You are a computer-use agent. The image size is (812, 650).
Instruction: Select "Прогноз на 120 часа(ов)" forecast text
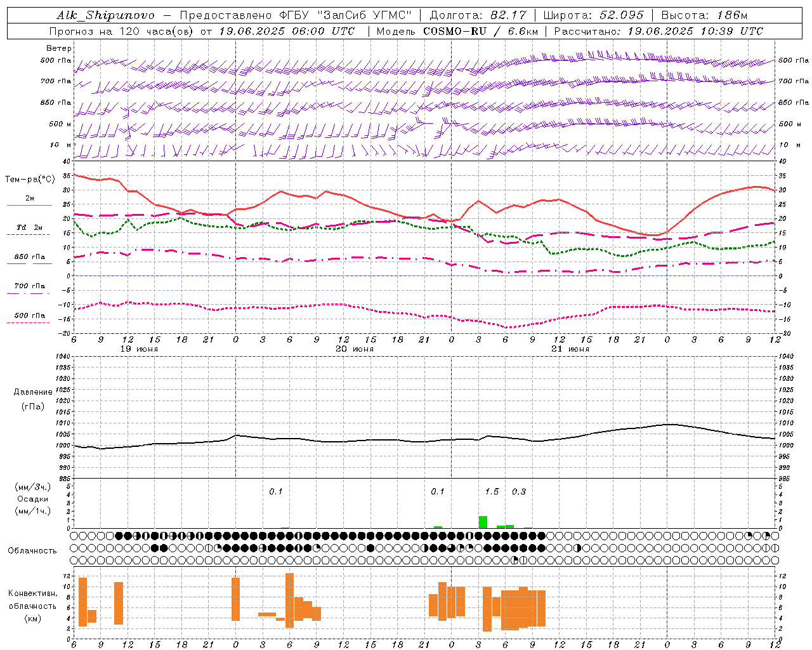coord(122,31)
